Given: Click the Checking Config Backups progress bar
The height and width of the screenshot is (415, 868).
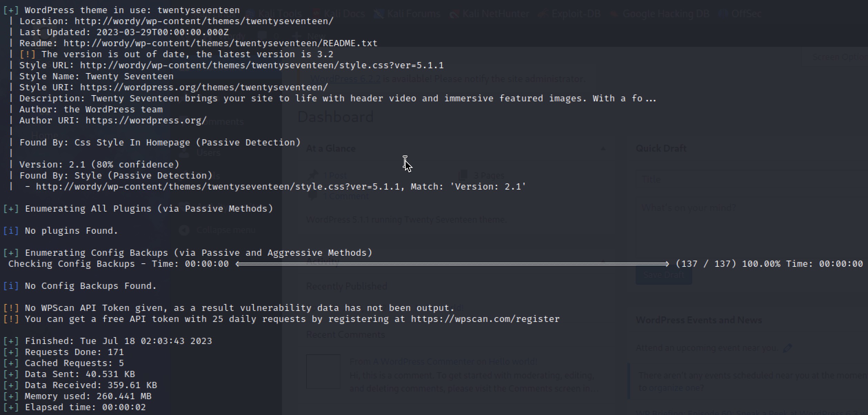Looking at the screenshot, I should pos(452,264).
